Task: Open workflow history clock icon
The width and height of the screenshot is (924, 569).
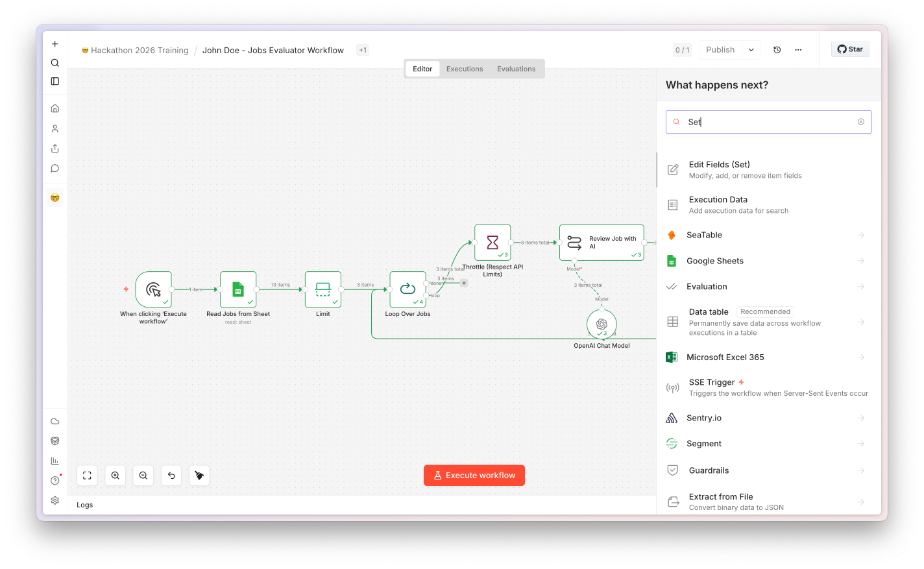Action: click(777, 50)
